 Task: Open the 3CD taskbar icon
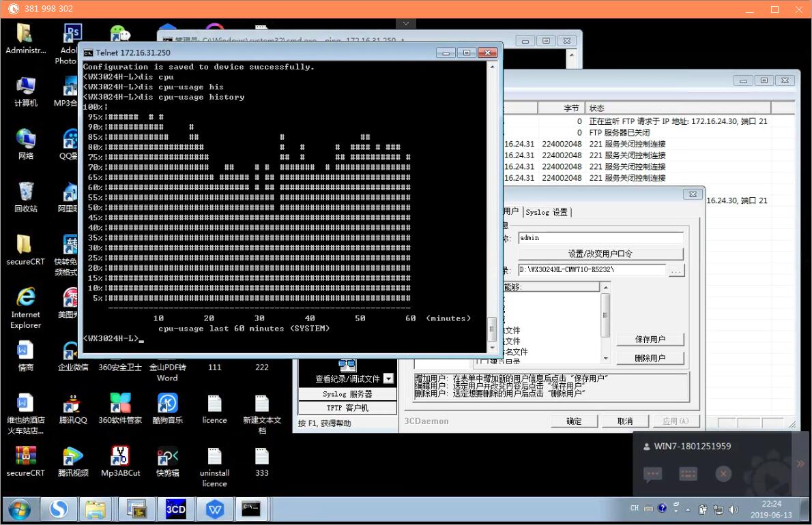pos(175,509)
